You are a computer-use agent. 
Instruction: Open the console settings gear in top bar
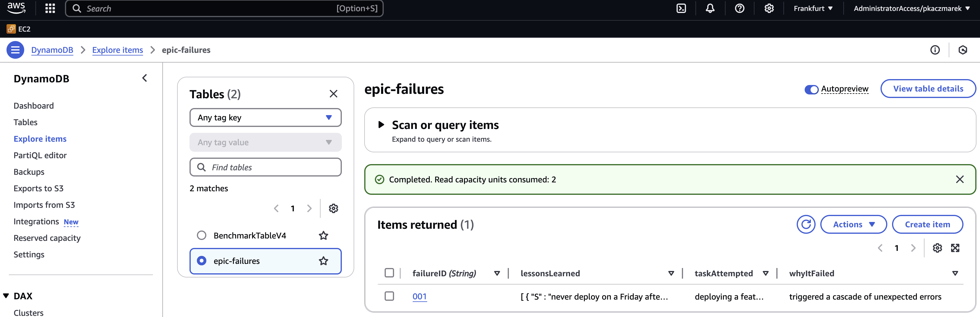[x=769, y=8]
